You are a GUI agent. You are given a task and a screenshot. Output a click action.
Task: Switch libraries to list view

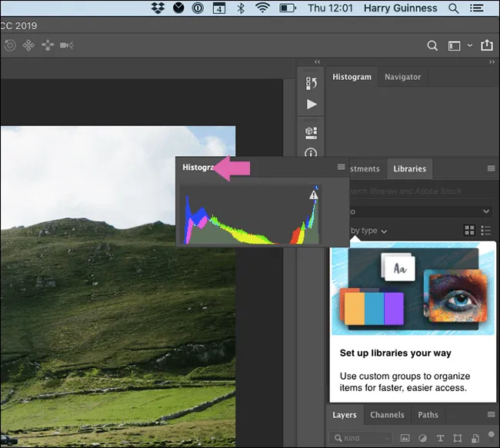coord(485,231)
